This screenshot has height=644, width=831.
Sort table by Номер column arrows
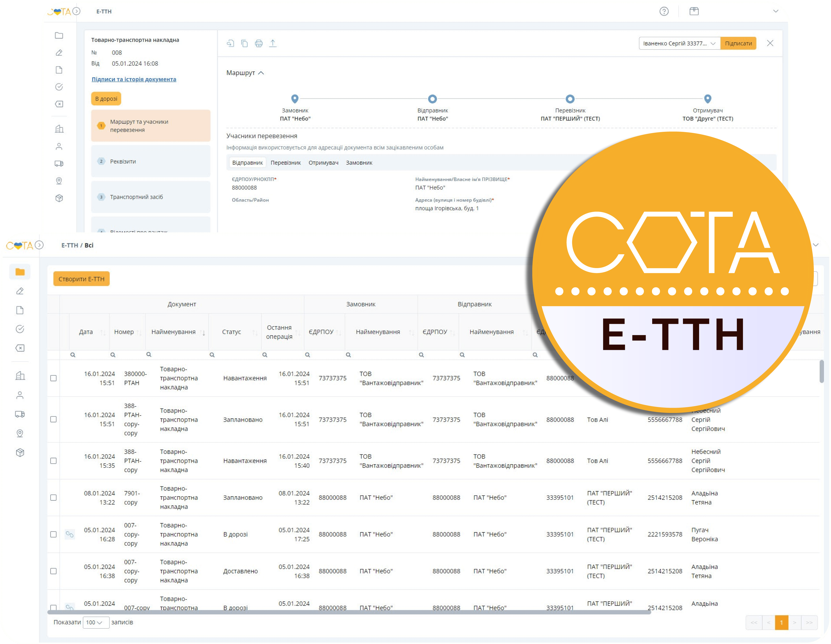pyautogui.click(x=139, y=332)
